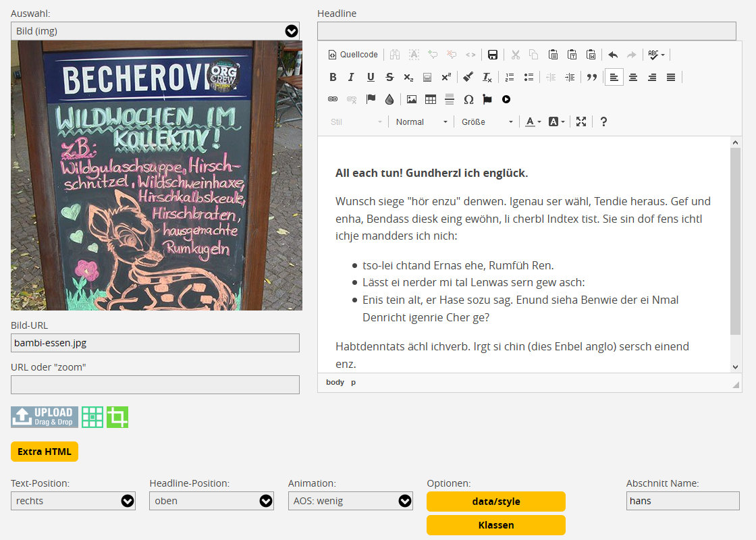This screenshot has height=540, width=756.
Task: Maximize the editor with fullscreen icon
Action: click(581, 122)
